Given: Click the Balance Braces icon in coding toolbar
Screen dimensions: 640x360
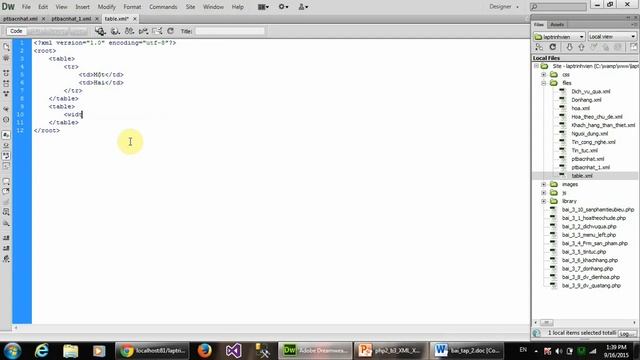Looking at the screenshot, I should click(6, 120).
